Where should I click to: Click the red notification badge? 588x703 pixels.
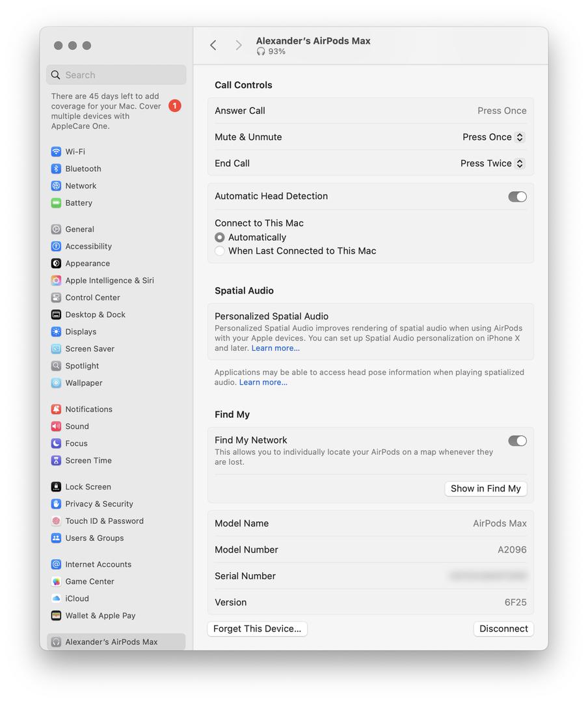(x=175, y=106)
